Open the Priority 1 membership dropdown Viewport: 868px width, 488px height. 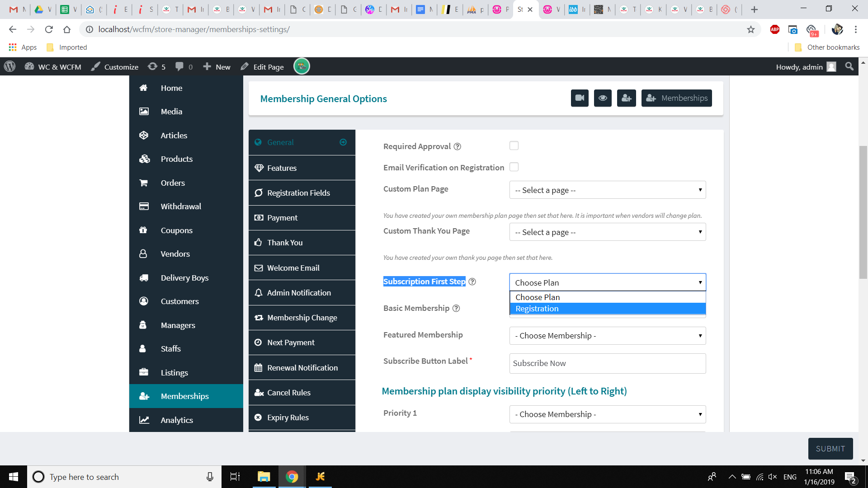(x=608, y=414)
